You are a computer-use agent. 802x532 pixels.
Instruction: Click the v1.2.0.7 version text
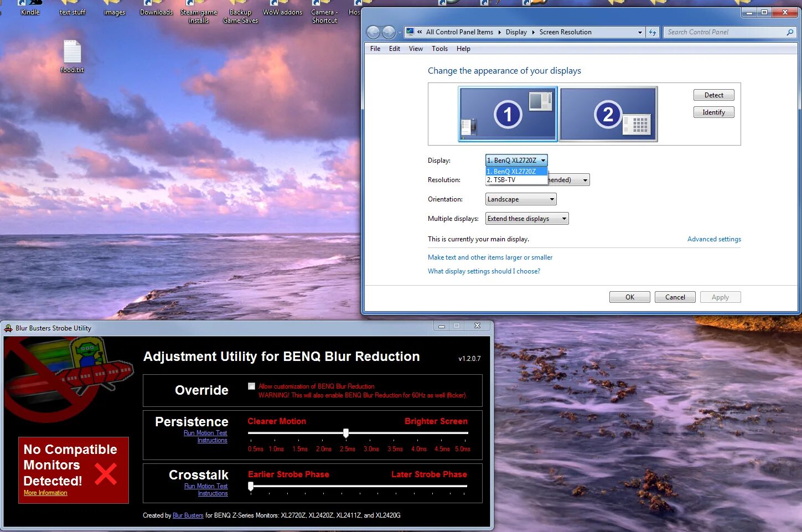pyautogui.click(x=469, y=359)
